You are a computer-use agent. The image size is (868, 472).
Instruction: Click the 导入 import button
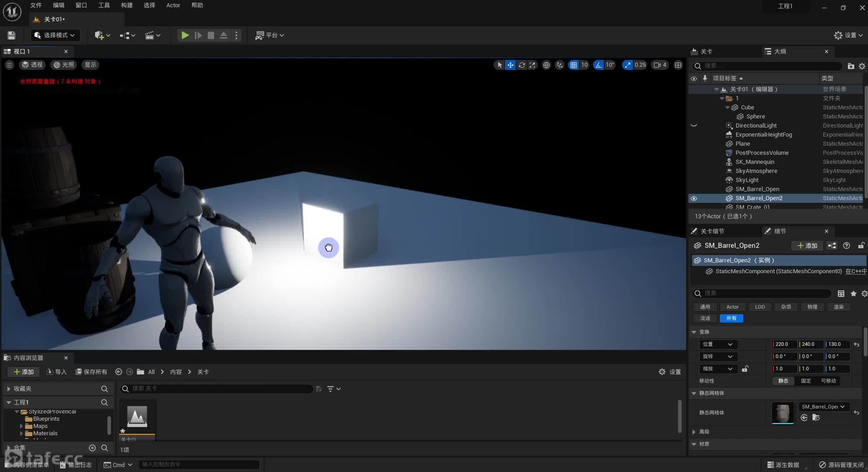[56, 372]
